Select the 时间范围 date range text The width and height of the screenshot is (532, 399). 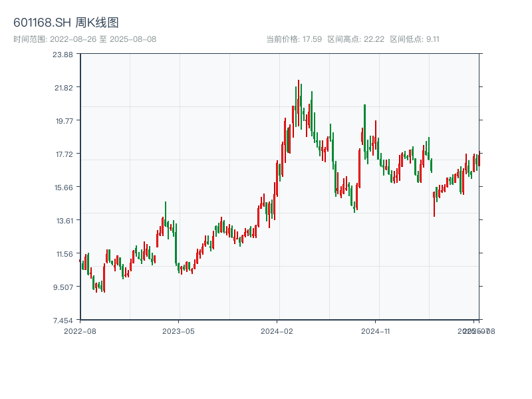tap(84, 39)
